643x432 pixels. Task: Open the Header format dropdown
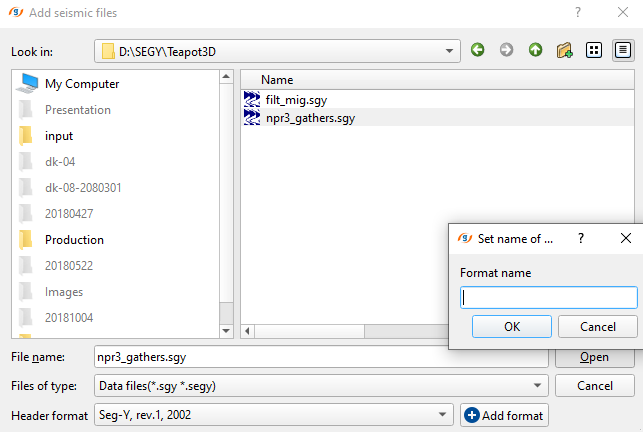442,416
